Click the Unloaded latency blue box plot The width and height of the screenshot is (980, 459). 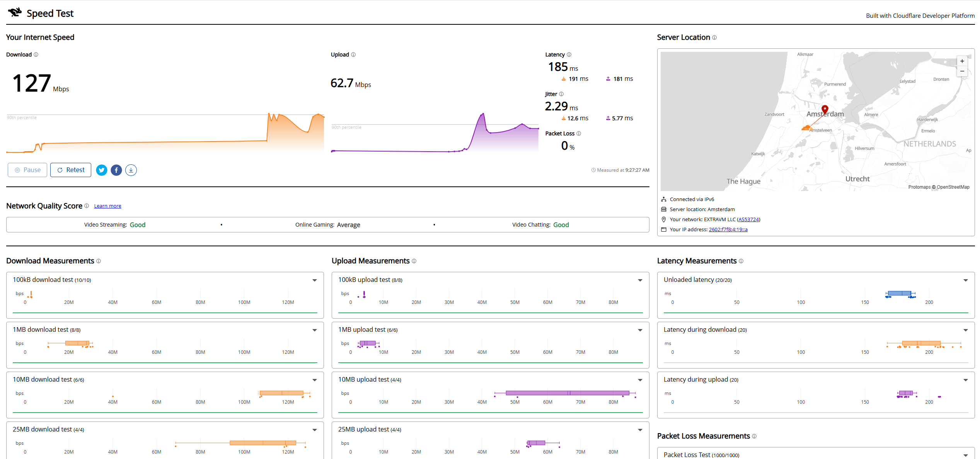click(x=900, y=294)
